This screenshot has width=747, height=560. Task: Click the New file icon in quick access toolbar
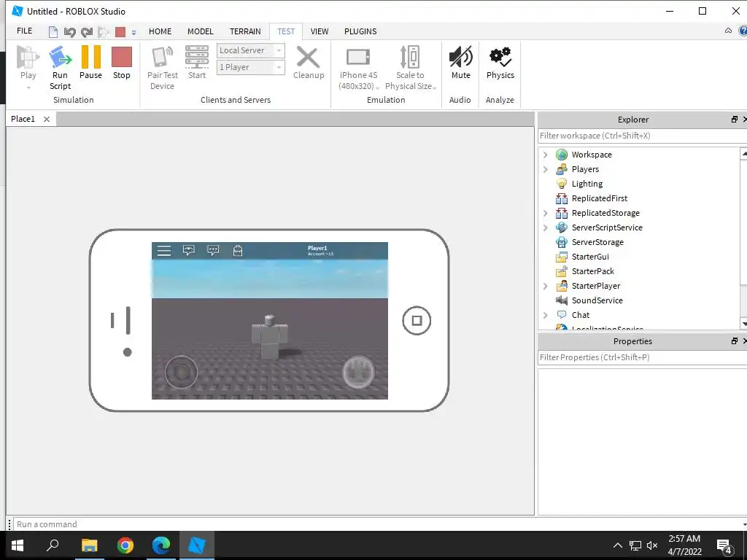53,32
